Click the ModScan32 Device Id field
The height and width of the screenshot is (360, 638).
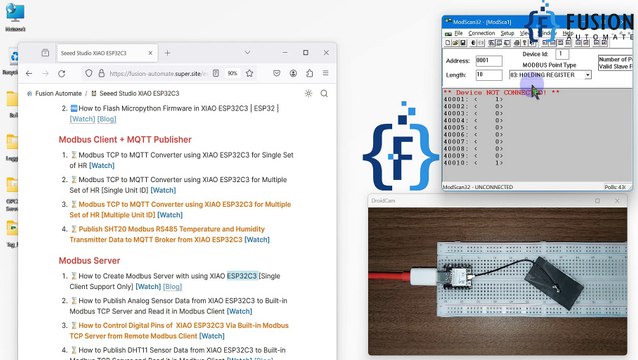(x=562, y=54)
